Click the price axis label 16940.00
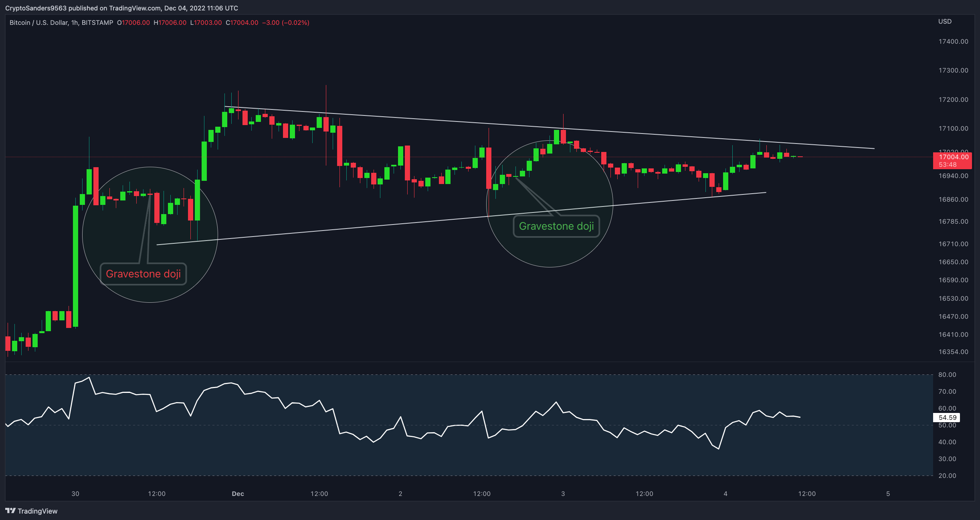Viewport: 980px width, 520px height. [x=953, y=176]
